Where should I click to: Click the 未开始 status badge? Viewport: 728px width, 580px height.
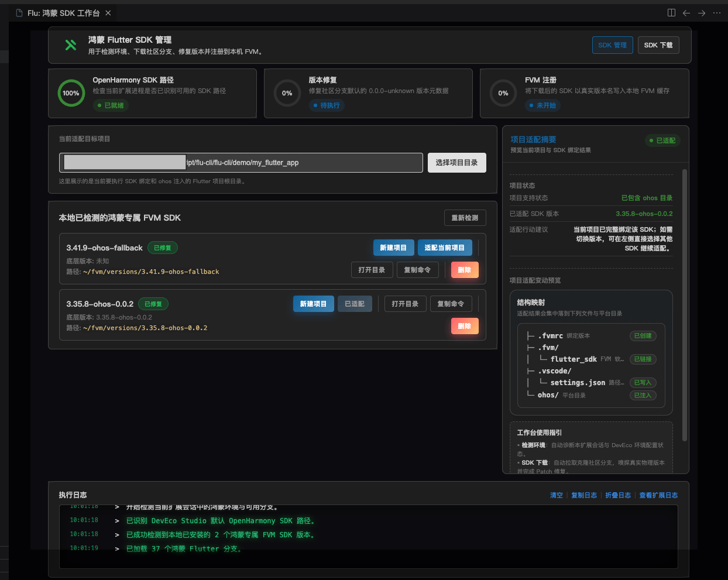point(542,105)
